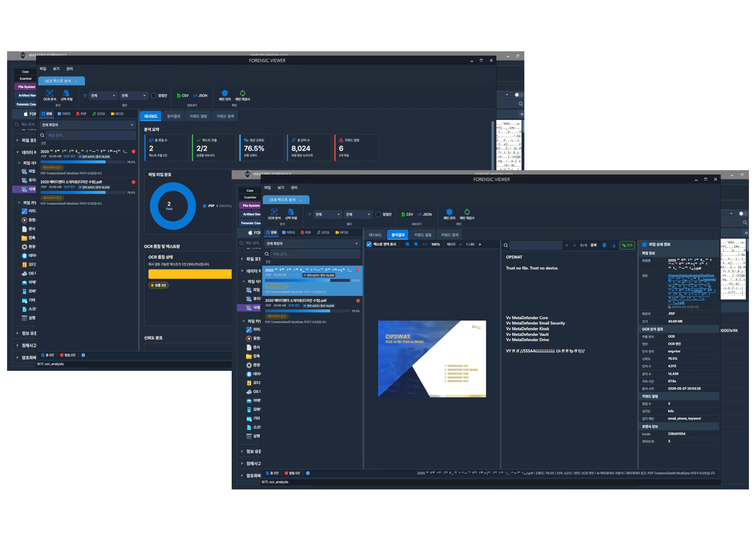Enable 알림만 checkbox in front window
This screenshot has width=756, height=541.
[x=378, y=214]
